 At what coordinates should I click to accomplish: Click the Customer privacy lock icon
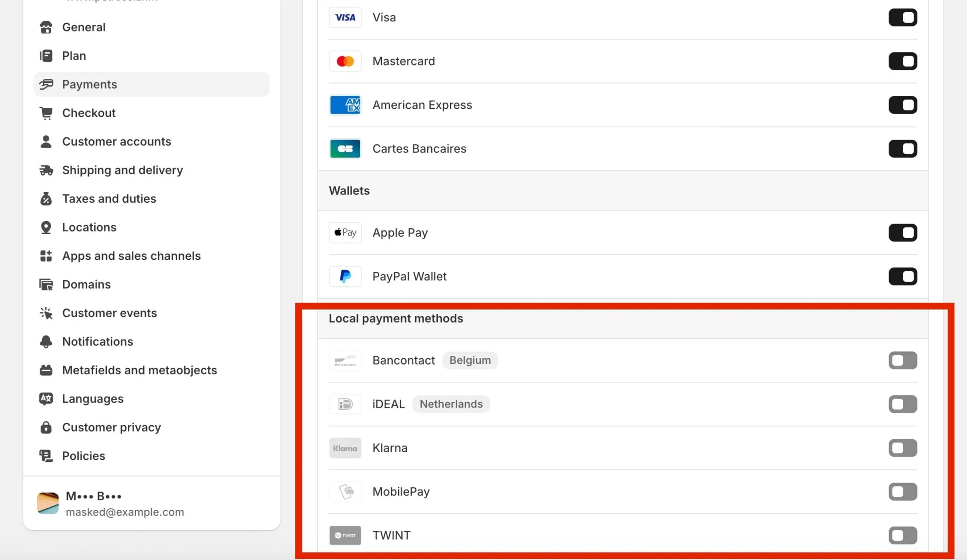46,427
